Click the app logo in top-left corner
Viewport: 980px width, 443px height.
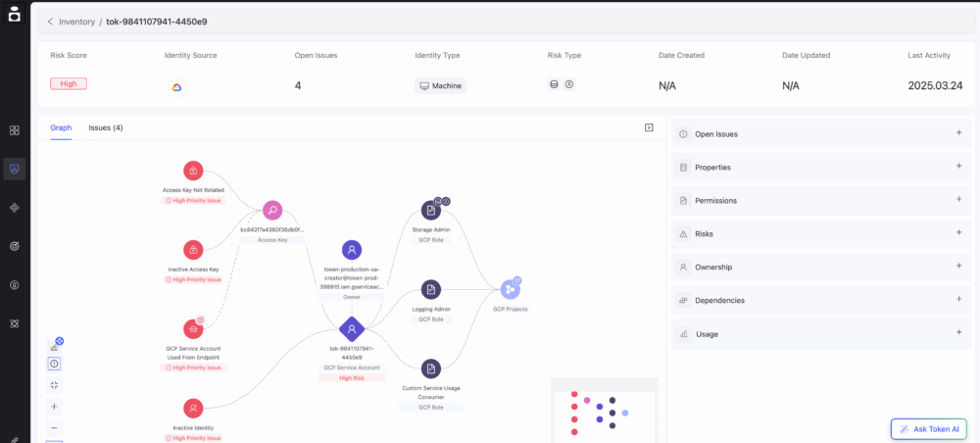15,14
